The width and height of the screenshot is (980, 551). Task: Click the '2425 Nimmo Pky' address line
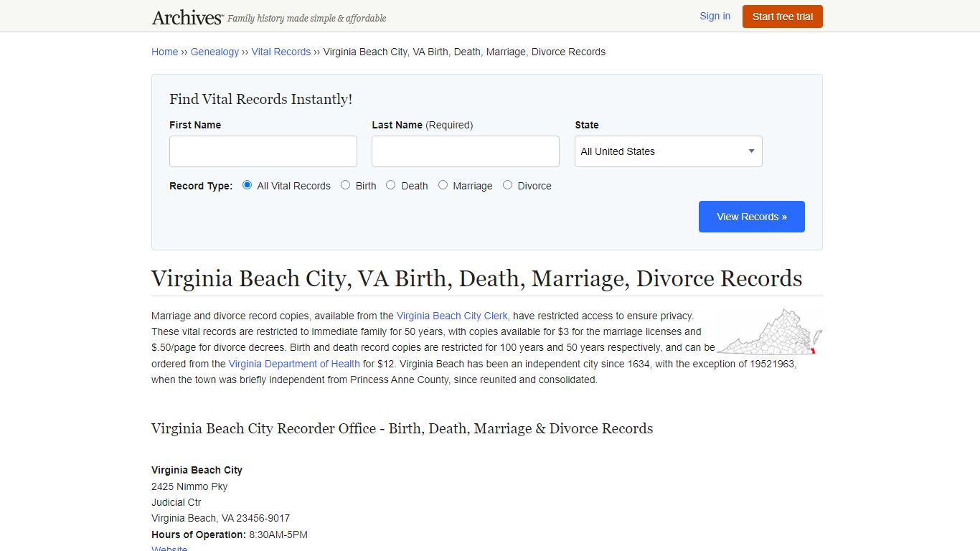[x=189, y=486]
